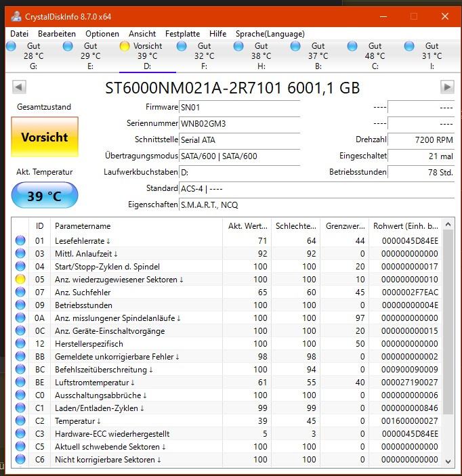Click the status icon for Laden/Entladen-Zyklen

[x=20, y=408]
